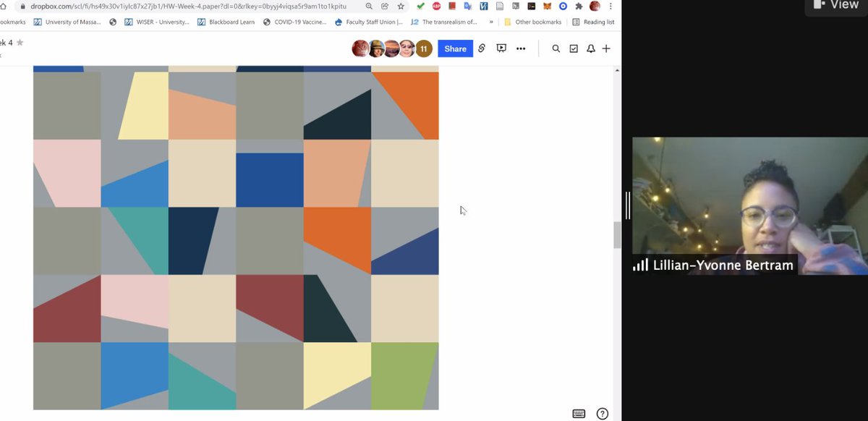This screenshot has height=421, width=868.
Task: Open the checklist icon in Paper's toolbar
Action: point(574,48)
